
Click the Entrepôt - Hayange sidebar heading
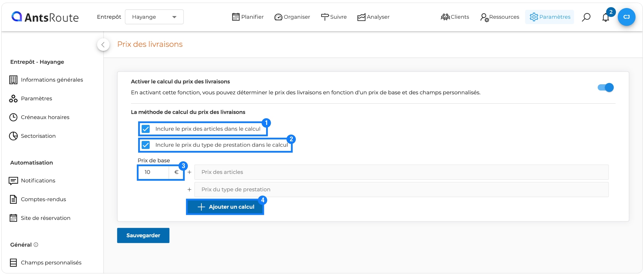[37, 62]
